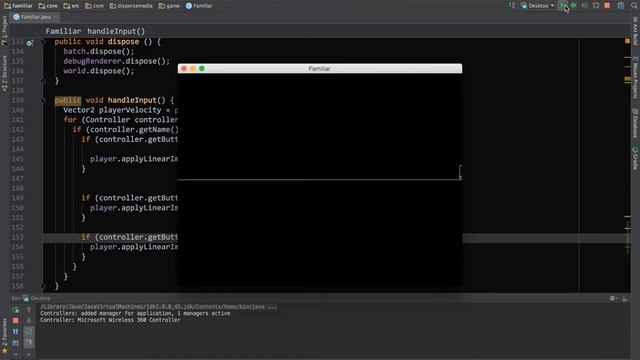This screenshot has height=360, width=640.
Task: Open the Favorites tool window sidebar tab
Action: point(4,336)
